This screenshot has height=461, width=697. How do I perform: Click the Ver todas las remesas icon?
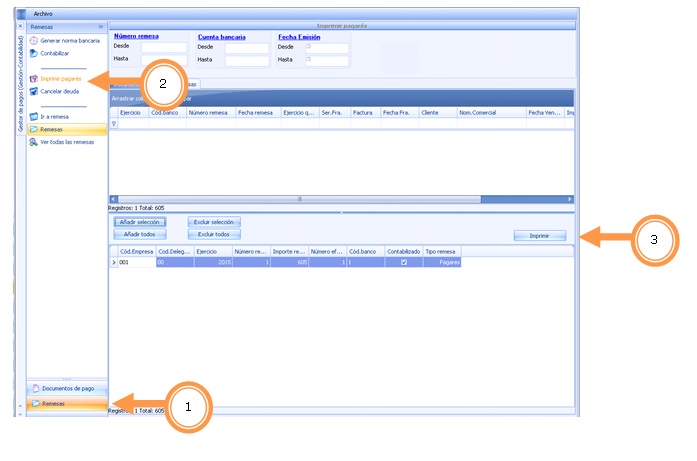pyautogui.click(x=34, y=142)
